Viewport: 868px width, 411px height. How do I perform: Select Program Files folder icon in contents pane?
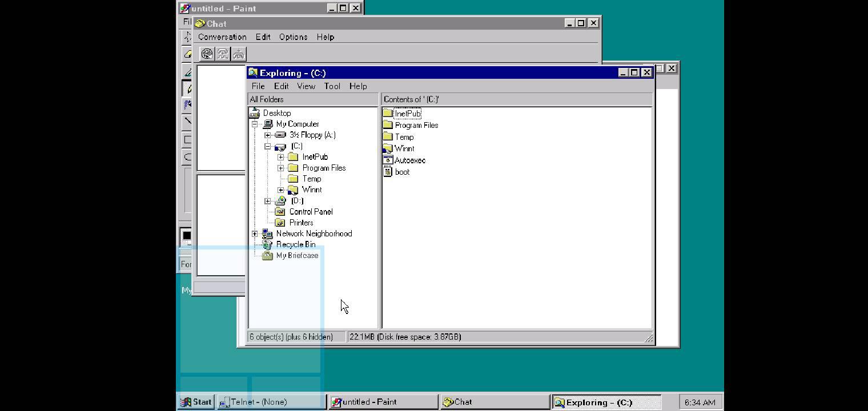point(388,125)
